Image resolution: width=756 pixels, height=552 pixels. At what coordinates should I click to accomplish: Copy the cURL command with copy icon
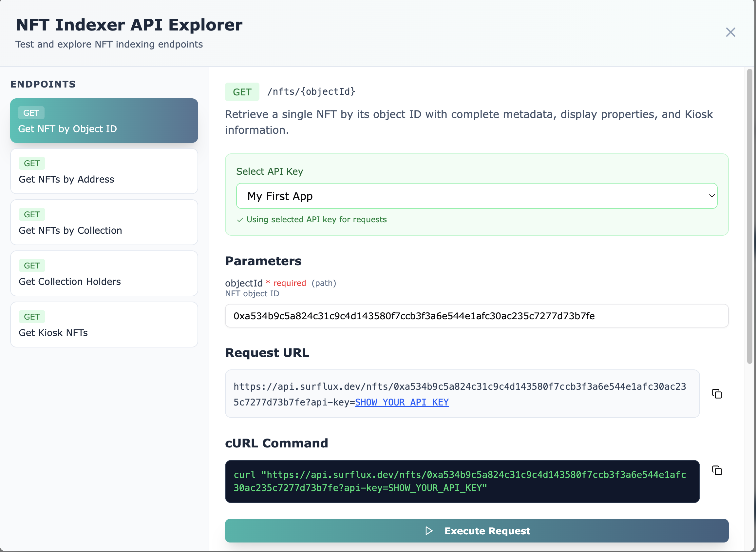pos(717,470)
